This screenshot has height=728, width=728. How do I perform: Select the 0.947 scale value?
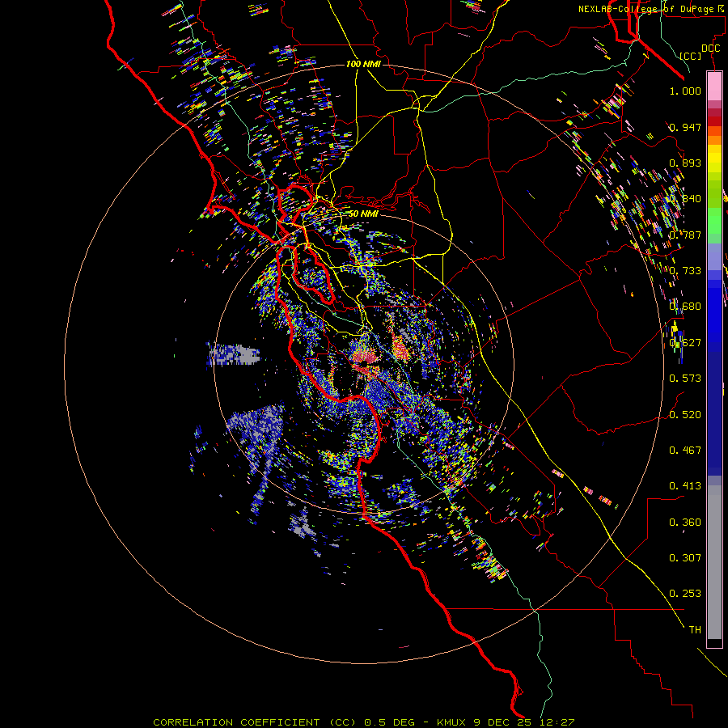685,127
